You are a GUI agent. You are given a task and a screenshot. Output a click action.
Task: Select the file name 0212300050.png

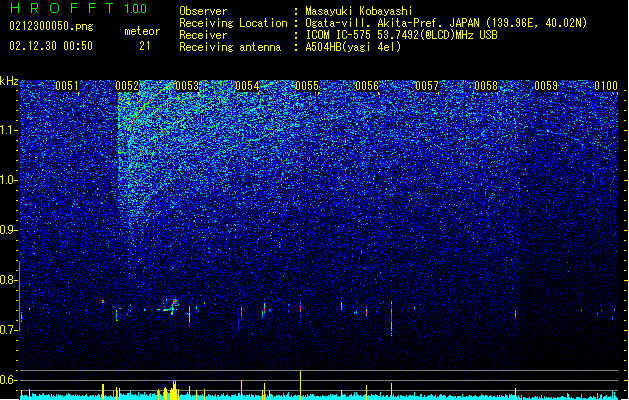51,26
